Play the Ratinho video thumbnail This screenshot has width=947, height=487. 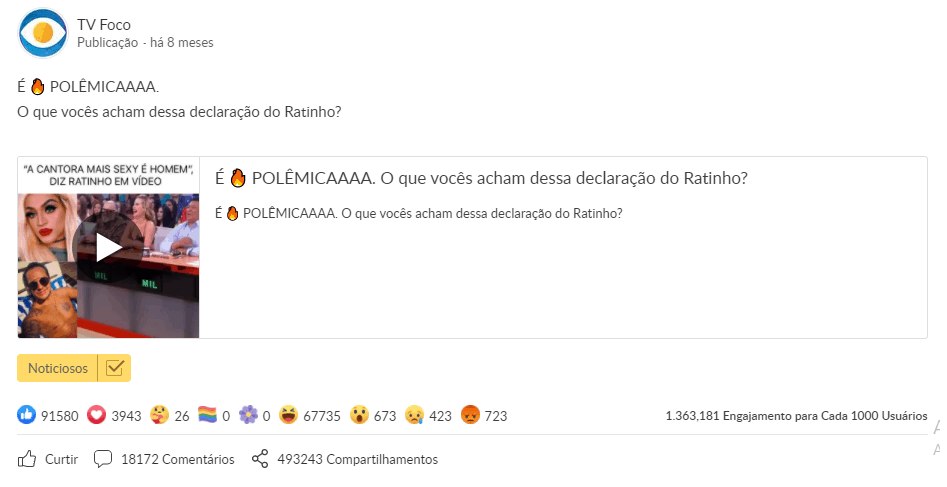108,247
